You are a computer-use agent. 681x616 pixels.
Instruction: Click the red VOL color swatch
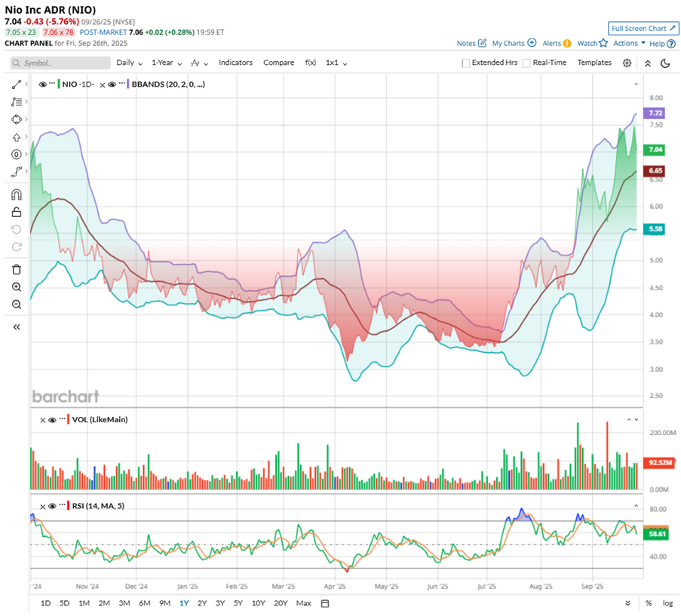(68, 420)
